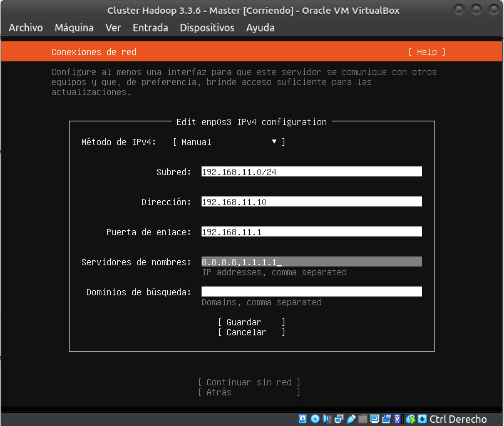Open the Método de IPv4 Manual dropdown
The width and height of the screenshot is (504, 426).
tap(229, 142)
